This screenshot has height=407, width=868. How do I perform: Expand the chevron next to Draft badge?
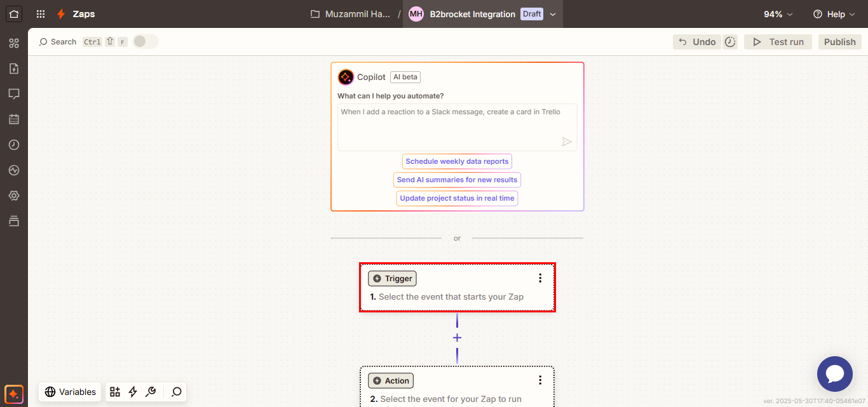pyautogui.click(x=553, y=14)
